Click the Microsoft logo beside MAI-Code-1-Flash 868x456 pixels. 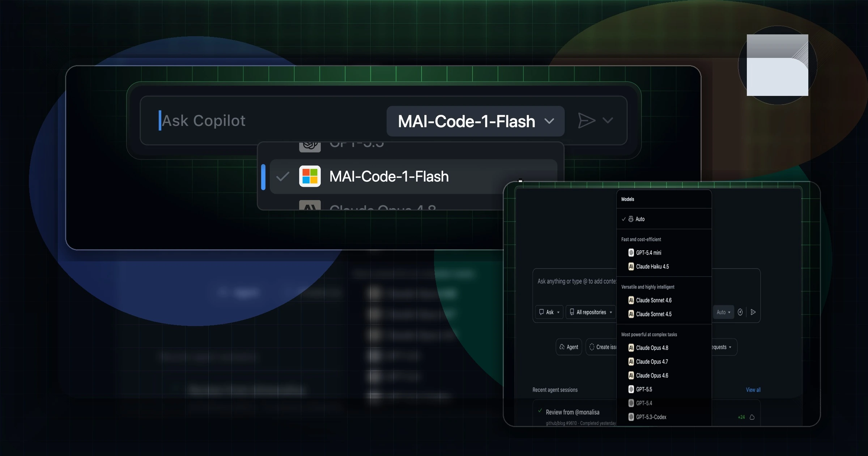pos(310,176)
